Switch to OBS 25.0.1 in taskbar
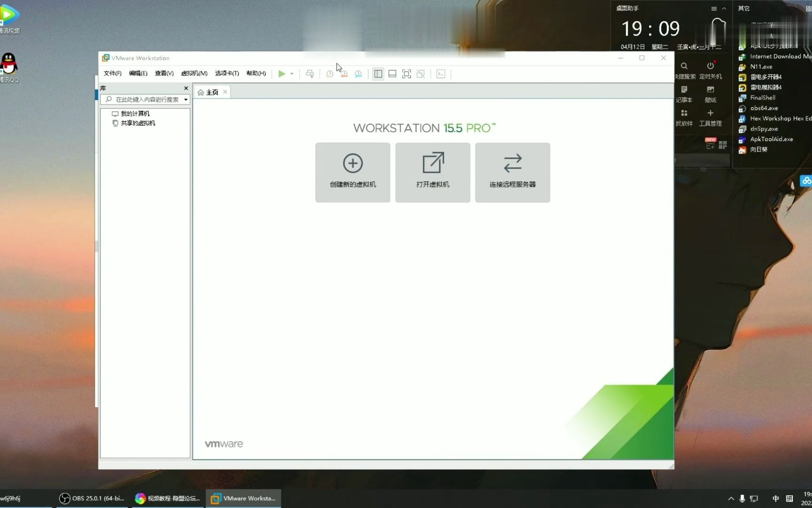Image resolution: width=812 pixels, height=508 pixels. click(x=92, y=498)
